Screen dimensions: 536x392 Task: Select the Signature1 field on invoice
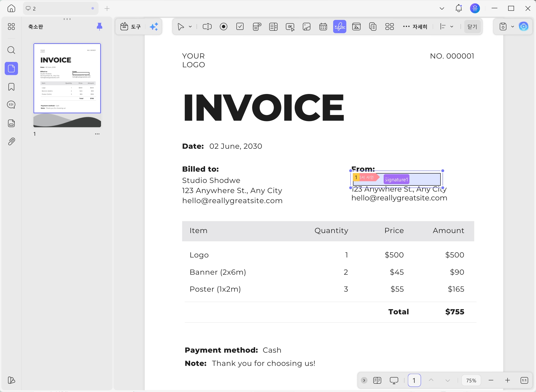click(397, 180)
